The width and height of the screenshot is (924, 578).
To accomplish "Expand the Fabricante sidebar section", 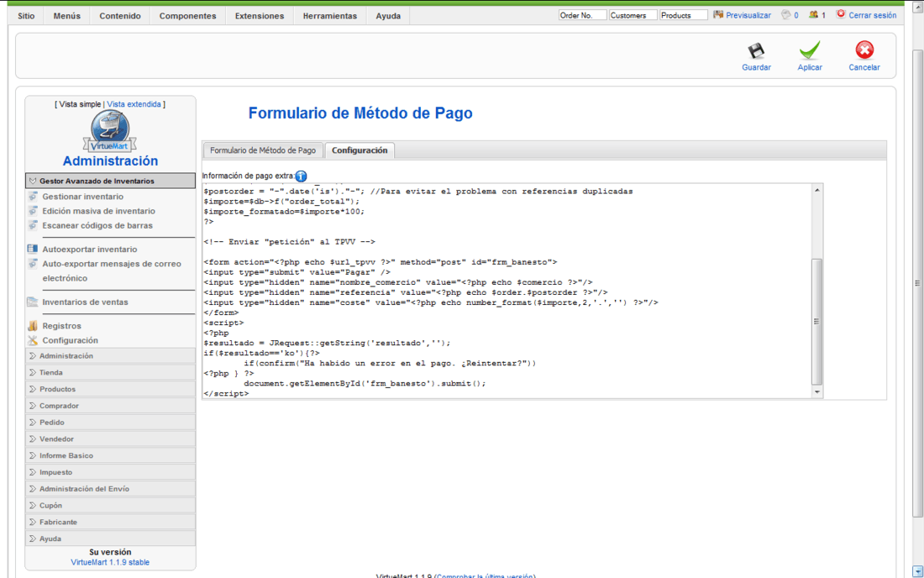I will coord(110,522).
